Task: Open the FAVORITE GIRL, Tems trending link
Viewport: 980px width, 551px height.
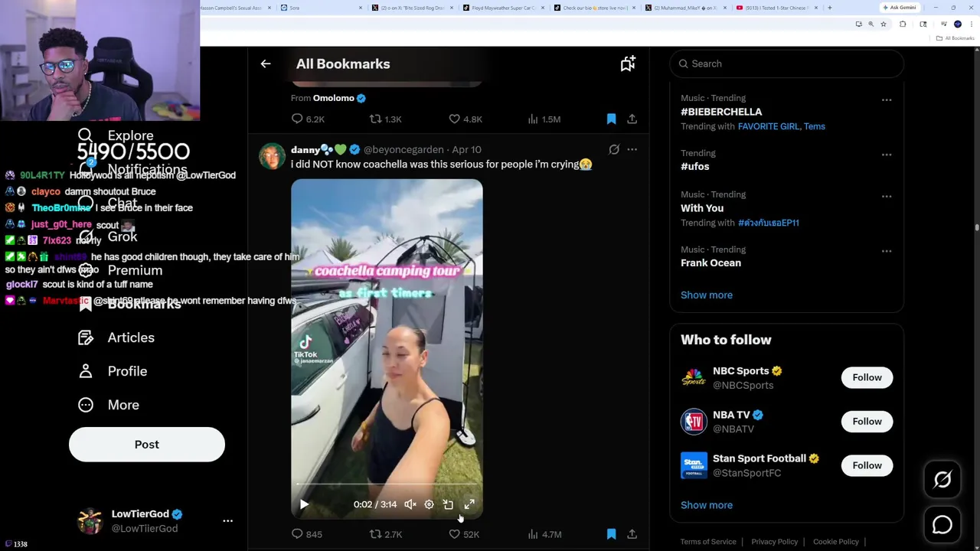Action: tap(782, 126)
